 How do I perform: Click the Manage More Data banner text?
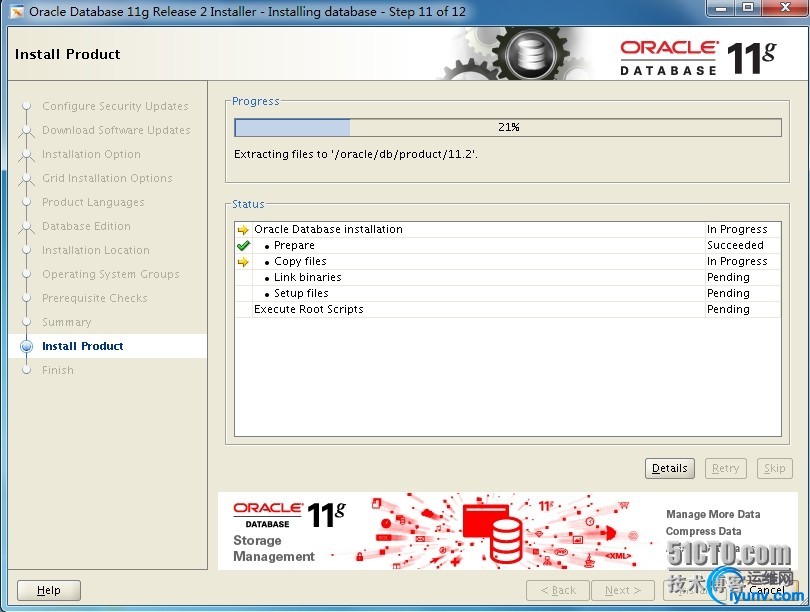coord(713,514)
